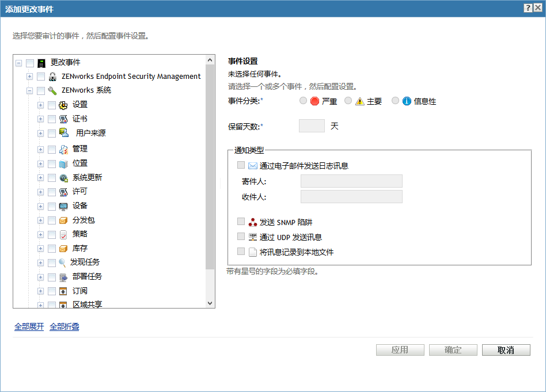Check the 管理 tree checkbox
Viewport: 546px width, 392px height.
click(x=52, y=150)
